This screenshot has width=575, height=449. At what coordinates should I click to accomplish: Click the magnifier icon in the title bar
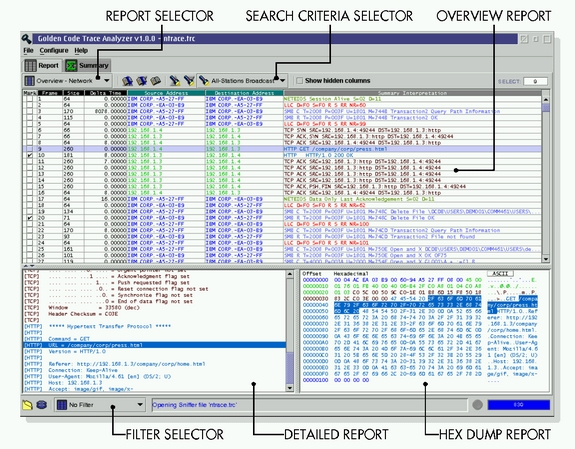(26, 39)
